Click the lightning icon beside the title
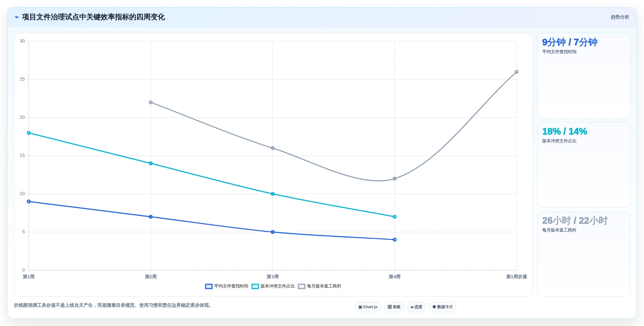Image resolution: width=644 pixels, height=326 pixels. tap(16, 17)
